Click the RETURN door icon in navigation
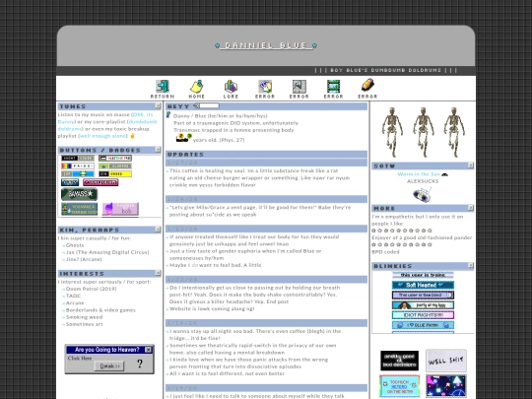Viewport: 532px width, 399px height. click(163, 86)
